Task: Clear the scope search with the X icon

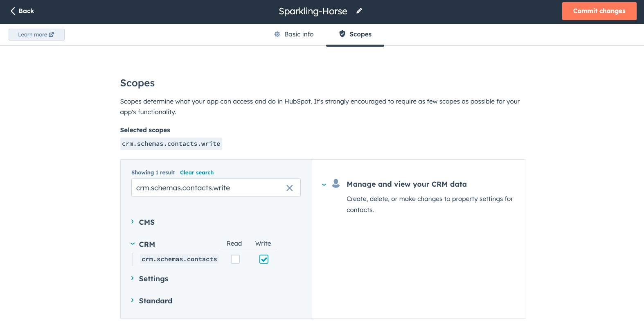Action: [x=290, y=188]
